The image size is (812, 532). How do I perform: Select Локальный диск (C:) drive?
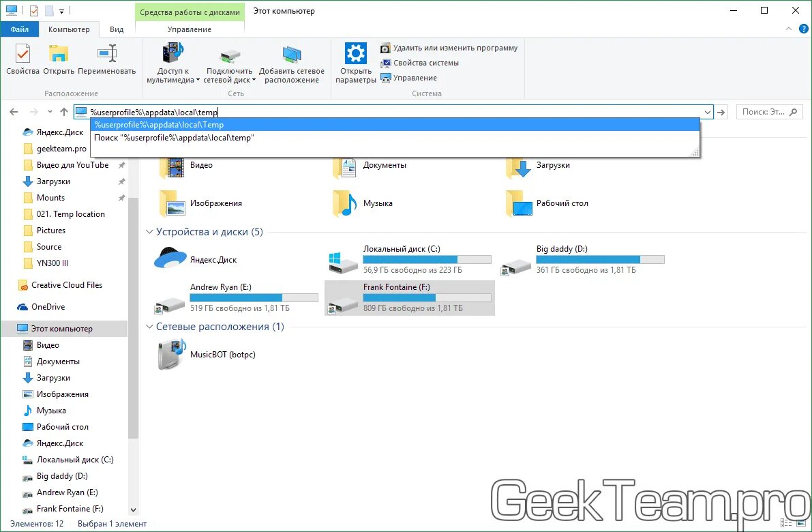410,260
